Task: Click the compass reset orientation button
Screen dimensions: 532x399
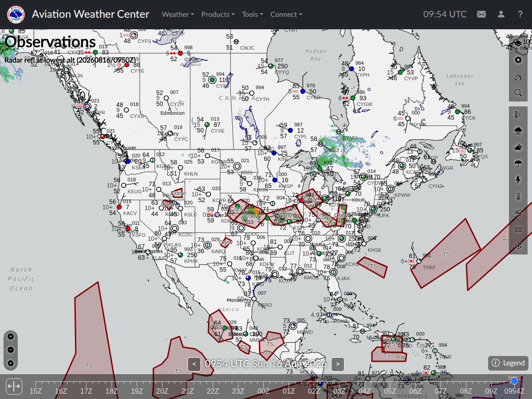Action: click(11, 364)
